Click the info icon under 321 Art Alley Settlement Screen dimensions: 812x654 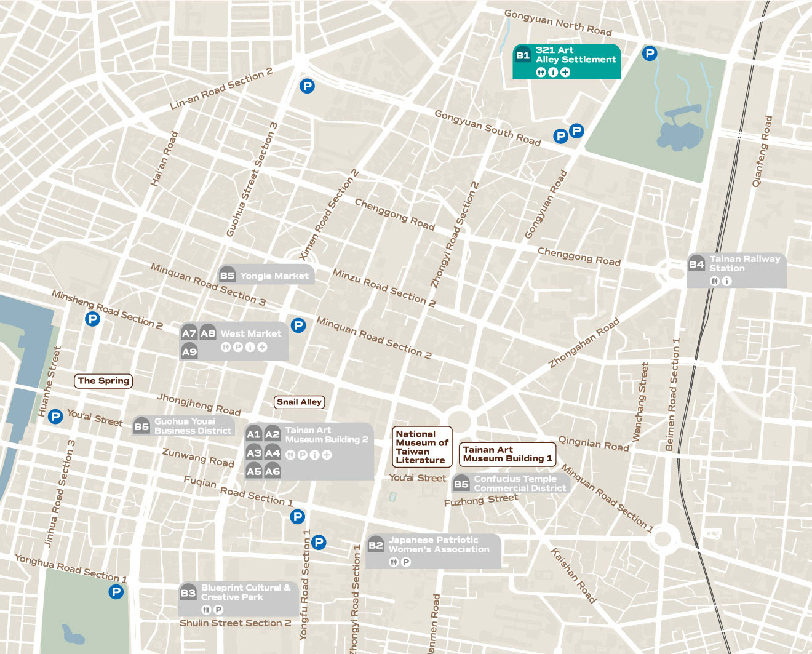(x=553, y=72)
